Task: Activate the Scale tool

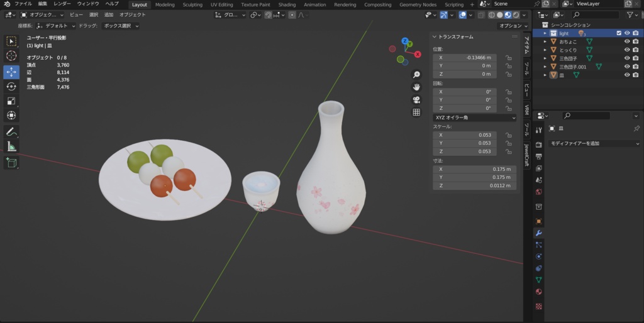Action: point(11,101)
